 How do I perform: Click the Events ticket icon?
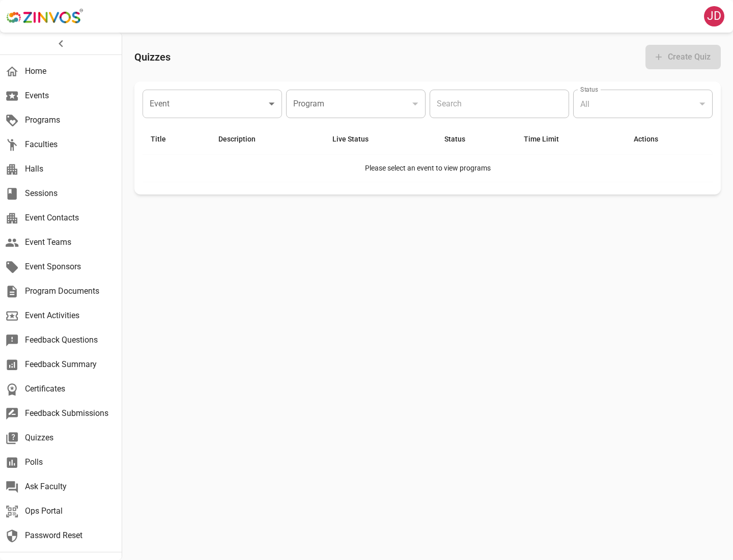[x=12, y=96]
